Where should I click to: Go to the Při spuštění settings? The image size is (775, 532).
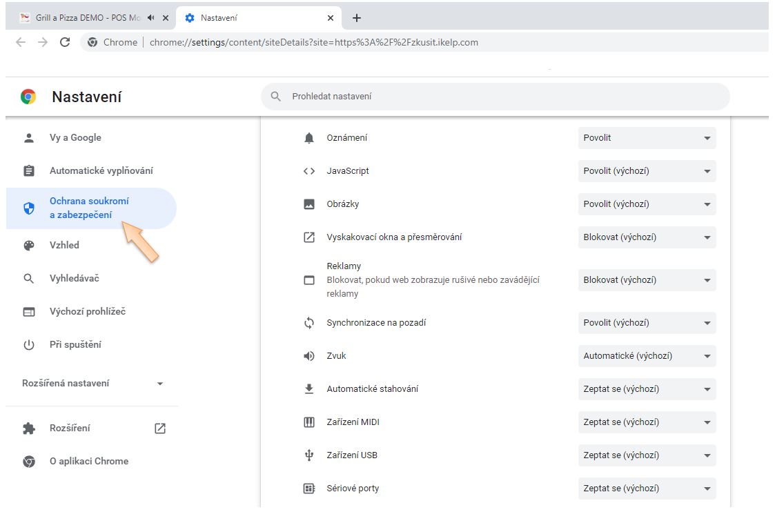75,345
